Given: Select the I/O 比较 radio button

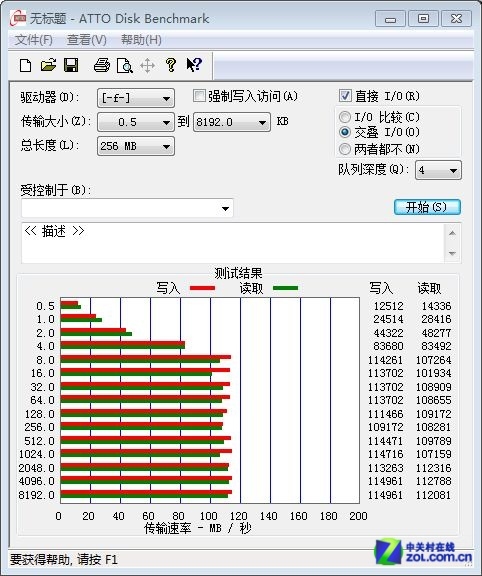Looking at the screenshot, I should (345, 117).
